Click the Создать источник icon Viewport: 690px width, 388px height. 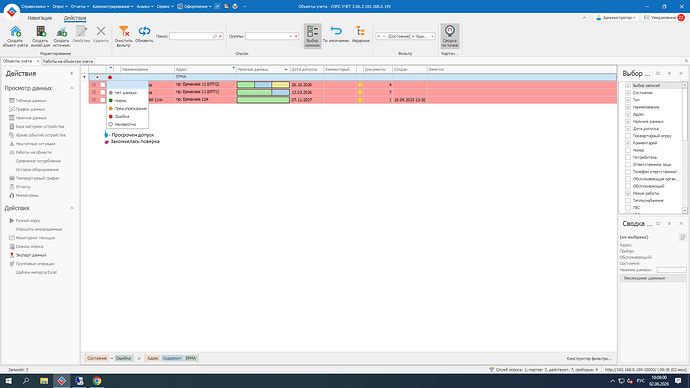pyautogui.click(x=62, y=31)
